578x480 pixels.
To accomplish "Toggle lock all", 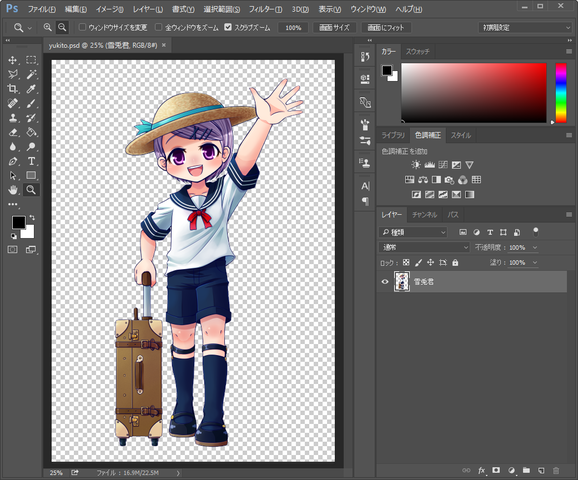I will pyautogui.click(x=455, y=262).
